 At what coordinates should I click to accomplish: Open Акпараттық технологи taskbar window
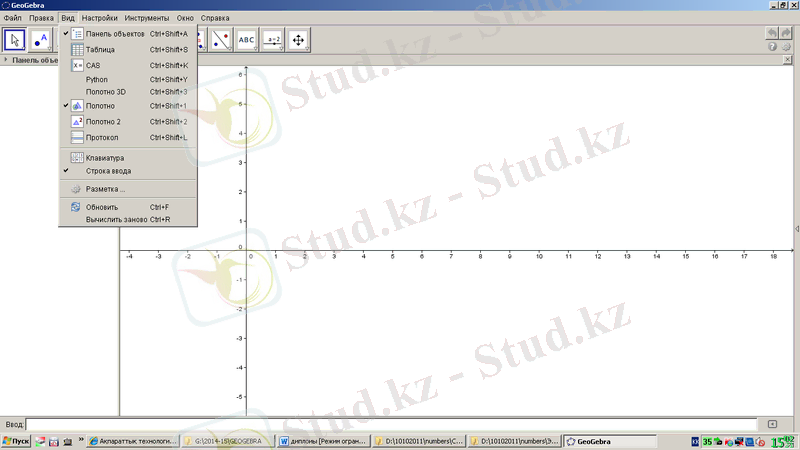[x=133, y=441]
